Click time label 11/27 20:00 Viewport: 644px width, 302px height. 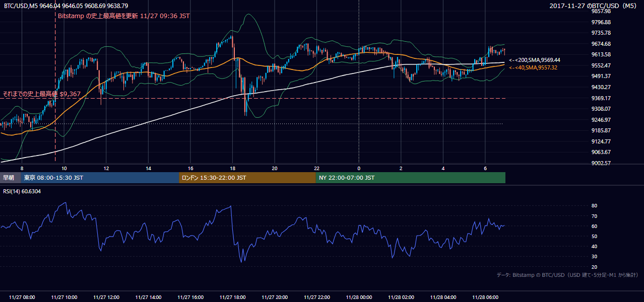(x=275, y=297)
